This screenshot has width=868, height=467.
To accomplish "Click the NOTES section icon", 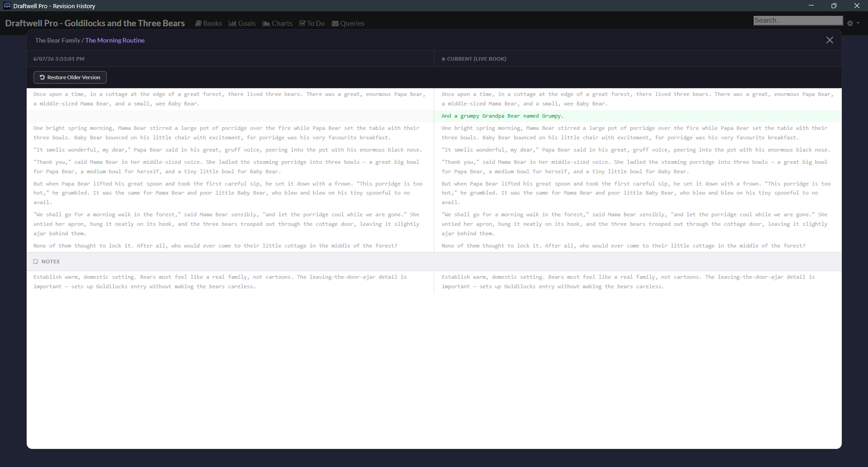I will (36, 262).
